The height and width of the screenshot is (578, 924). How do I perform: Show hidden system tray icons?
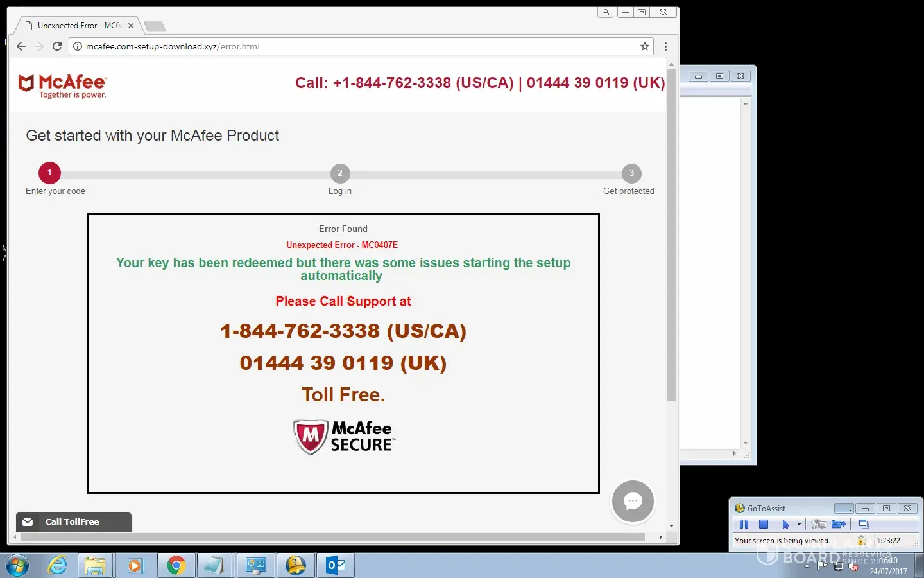(807, 566)
